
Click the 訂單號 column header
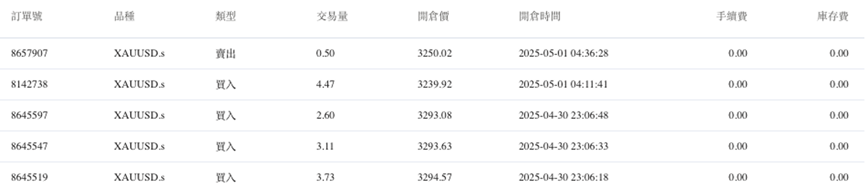click(26, 16)
